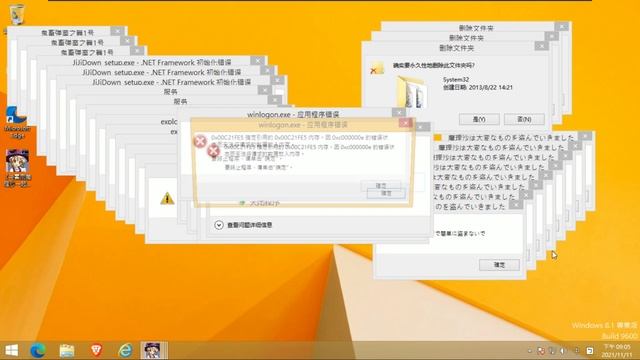This screenshot has height=360, width=640.
Task: Switch to the anime character app on taskbar
Action: (x=154, y=350)
